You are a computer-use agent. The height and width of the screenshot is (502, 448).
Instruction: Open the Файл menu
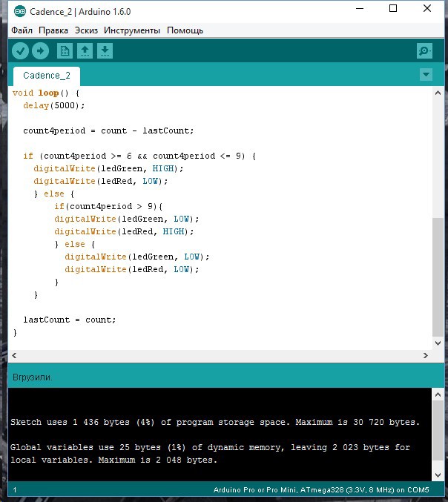click(x=22, y=30)
